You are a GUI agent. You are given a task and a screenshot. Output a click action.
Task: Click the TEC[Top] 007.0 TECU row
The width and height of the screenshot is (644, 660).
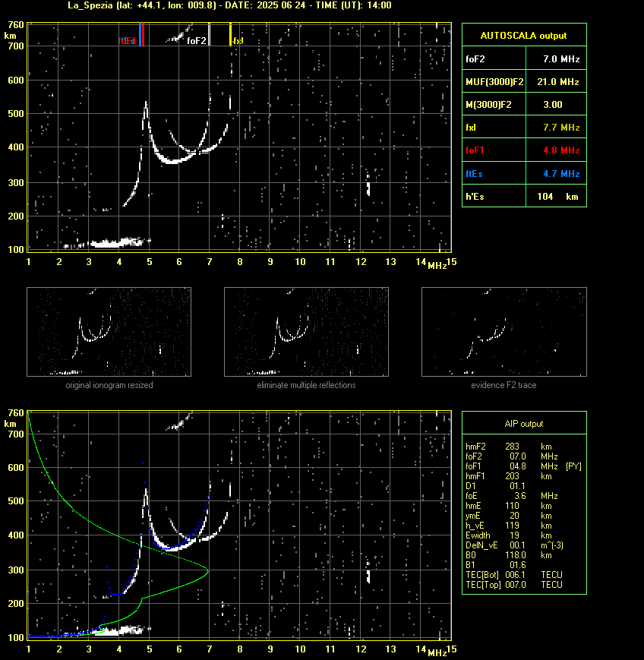pyautogui.click(x=514, y=585)
